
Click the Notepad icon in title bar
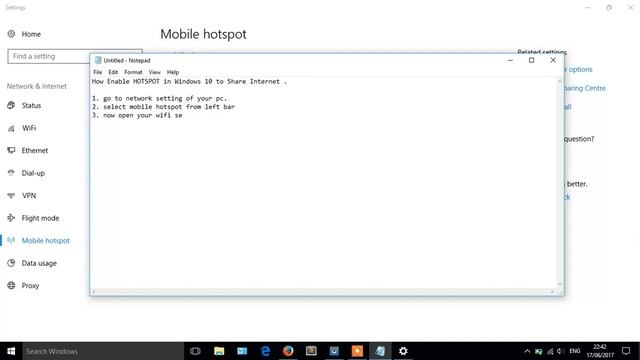click(x=98, y=60)
